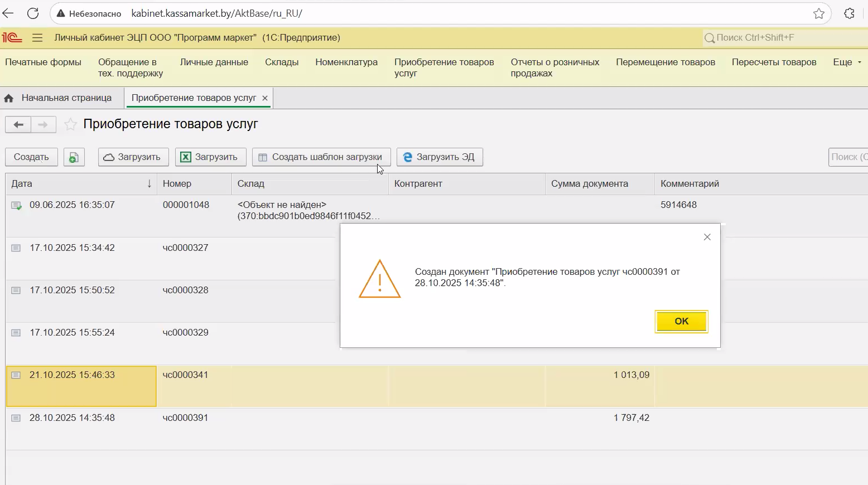Screen dimensions: 868x485
Task: Click the 1C logo icon
Action: [12, 38]
